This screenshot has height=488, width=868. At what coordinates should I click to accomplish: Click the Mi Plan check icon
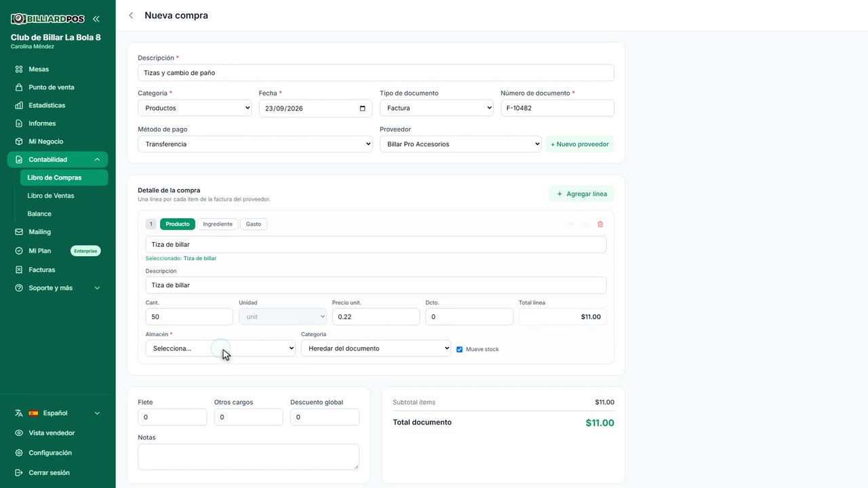point(19,251)
